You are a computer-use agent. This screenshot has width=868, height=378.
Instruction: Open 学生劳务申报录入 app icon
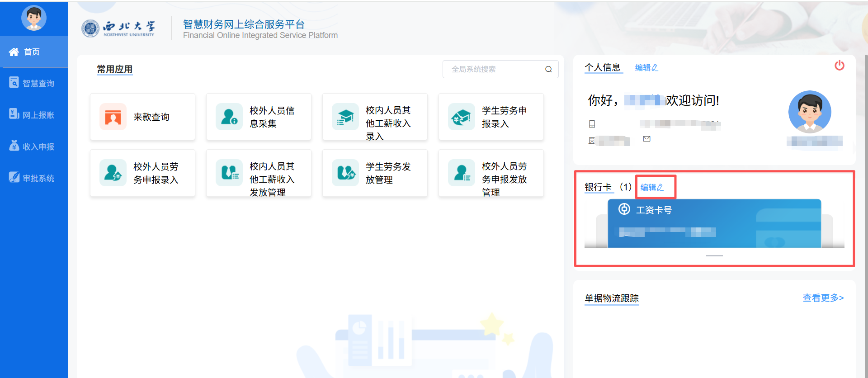(462, 117)
